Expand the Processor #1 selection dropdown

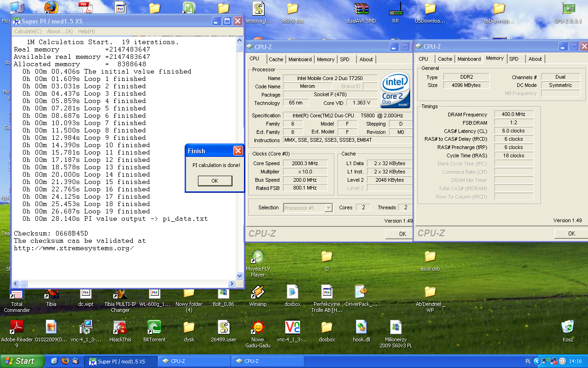pyautogui.click(x=328, y=208)
